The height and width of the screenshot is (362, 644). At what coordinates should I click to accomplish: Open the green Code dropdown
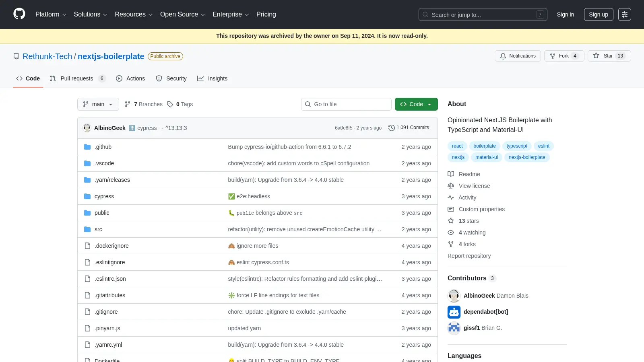click(416, 104)
